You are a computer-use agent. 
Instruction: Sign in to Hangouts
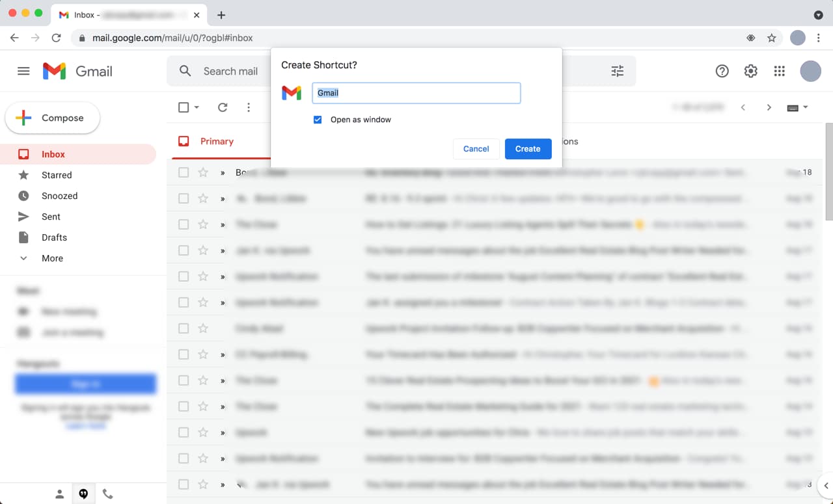click(x=85, y=384)
